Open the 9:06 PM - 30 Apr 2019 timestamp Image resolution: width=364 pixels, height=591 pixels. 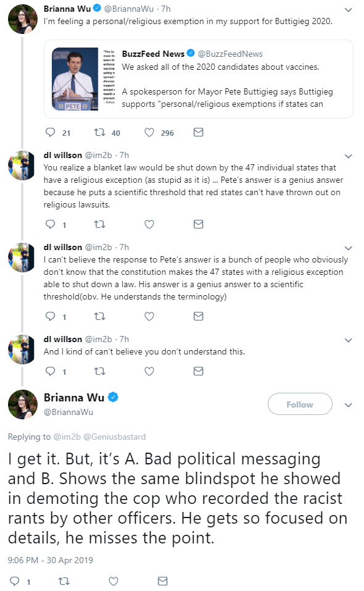pyautogui.click(x=51, y=560)
